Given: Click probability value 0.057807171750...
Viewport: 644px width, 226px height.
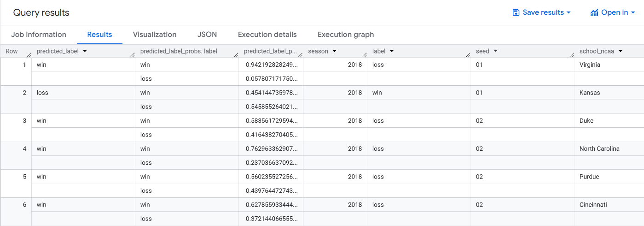Looking at the screenshot, I should 271,79.
